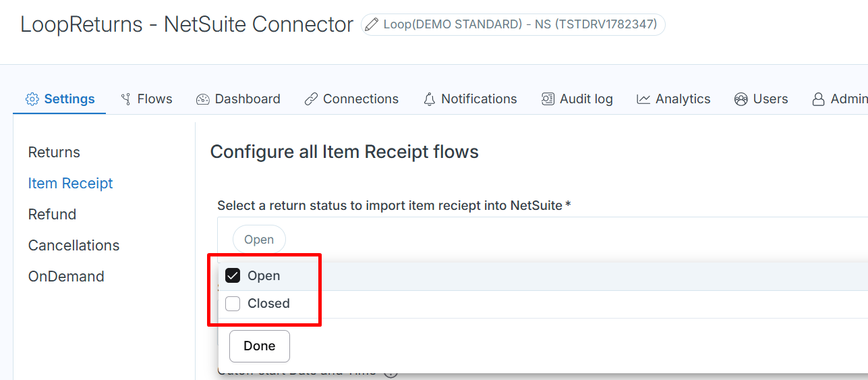
Task: Click the Connections link icon
Action: tap(311, 99)
